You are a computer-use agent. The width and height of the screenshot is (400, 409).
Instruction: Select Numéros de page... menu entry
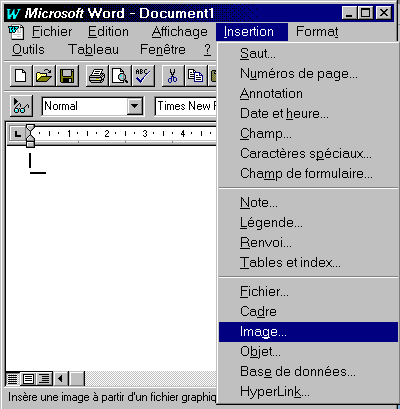[308, 74]
